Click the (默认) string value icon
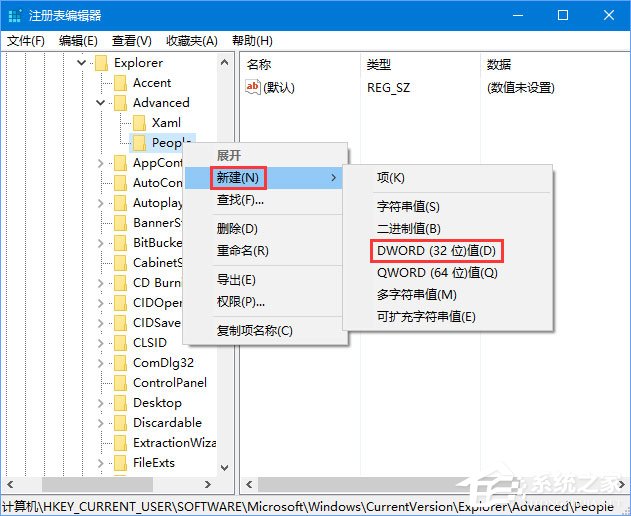 (x=253, y=87)
